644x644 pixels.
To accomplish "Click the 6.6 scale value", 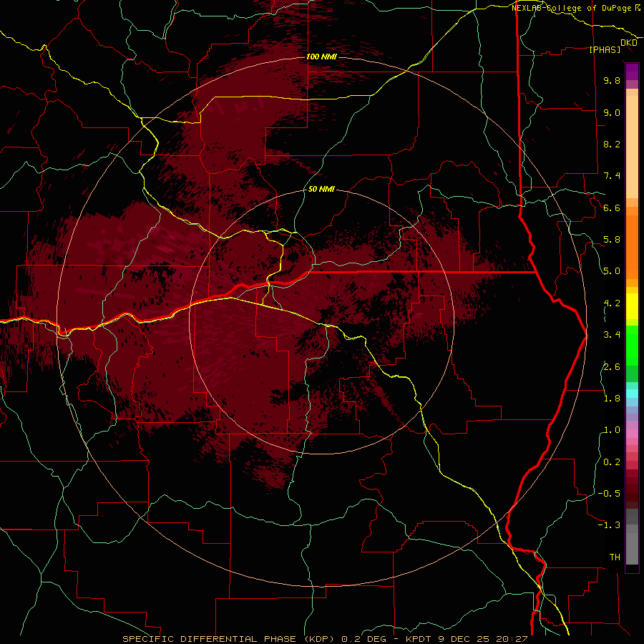I will tap(612, 208).
